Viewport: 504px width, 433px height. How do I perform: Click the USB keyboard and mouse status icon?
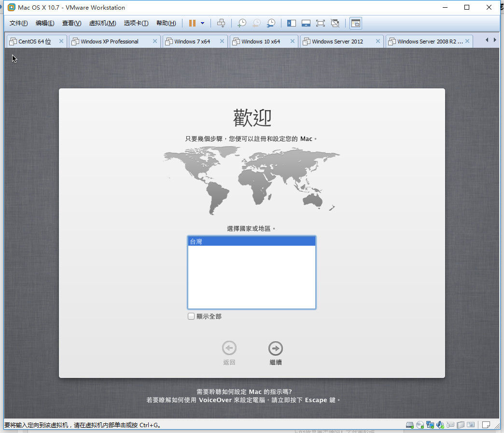(x=450, y=425)
